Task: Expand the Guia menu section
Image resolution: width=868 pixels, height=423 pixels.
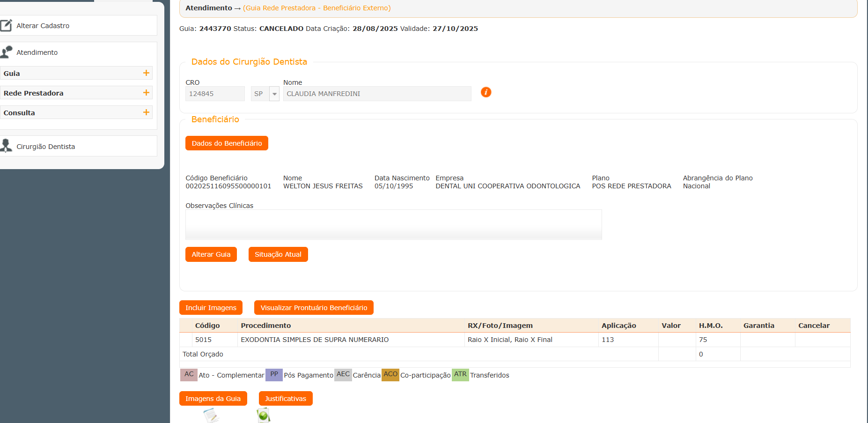Action: click(146, 73)
